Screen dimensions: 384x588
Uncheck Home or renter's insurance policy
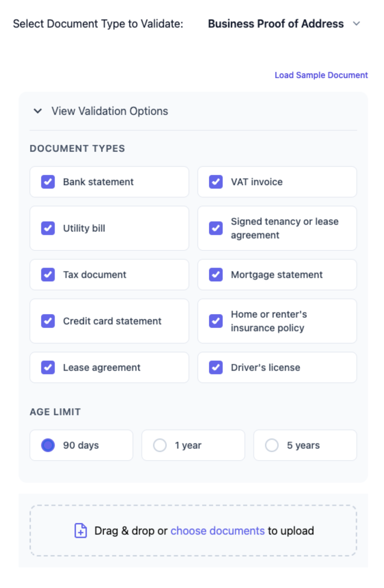click(216, 321)
